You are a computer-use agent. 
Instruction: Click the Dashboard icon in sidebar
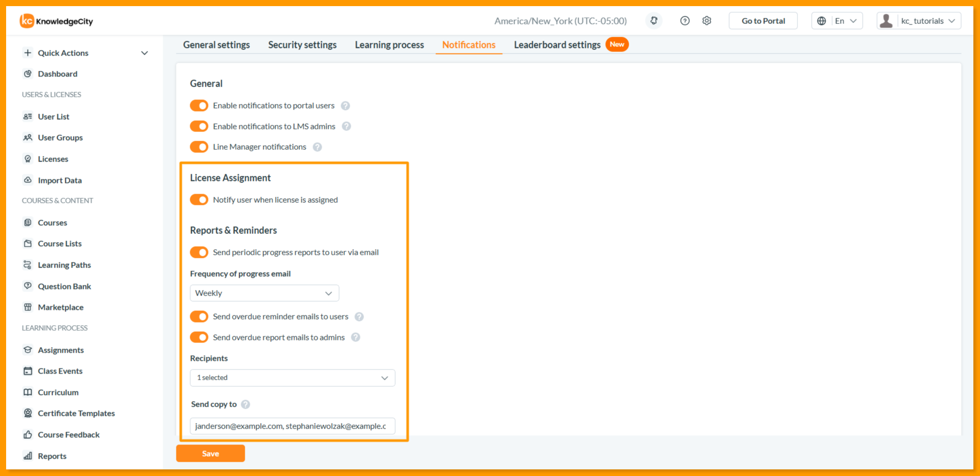point(28,74)
